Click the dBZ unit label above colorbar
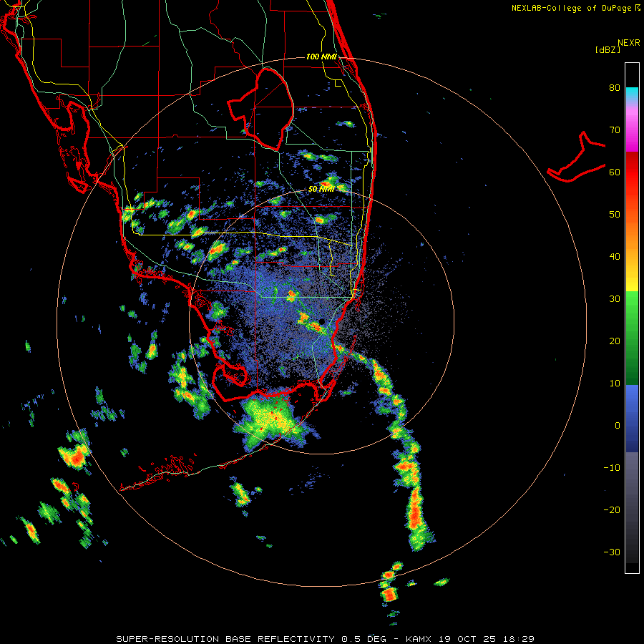 point(608,49)
